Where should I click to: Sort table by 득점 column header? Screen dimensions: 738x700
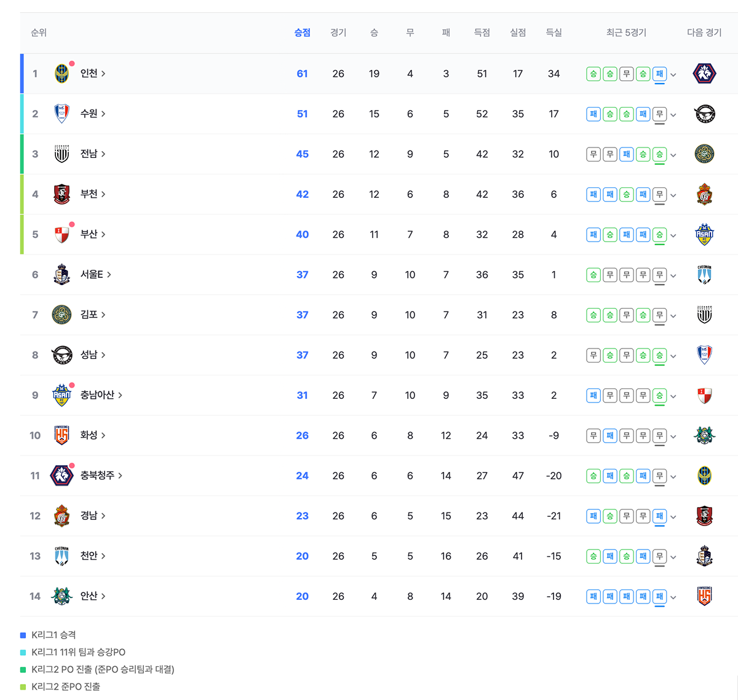(482, 33)
